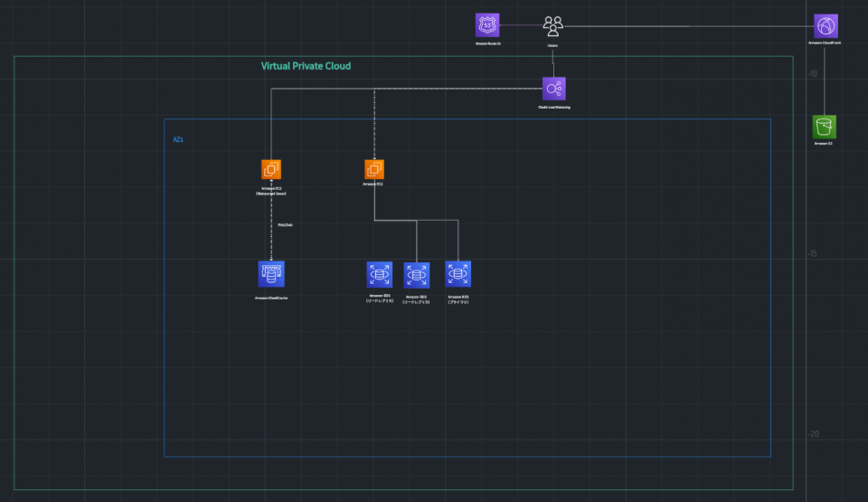
Task: Click the Amazon CloudFront caption text
Action: pos(825,43)
